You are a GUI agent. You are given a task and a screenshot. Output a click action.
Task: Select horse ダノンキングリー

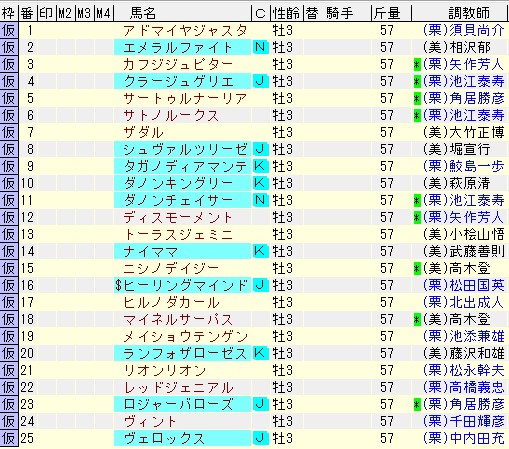[x=178, y=183]
